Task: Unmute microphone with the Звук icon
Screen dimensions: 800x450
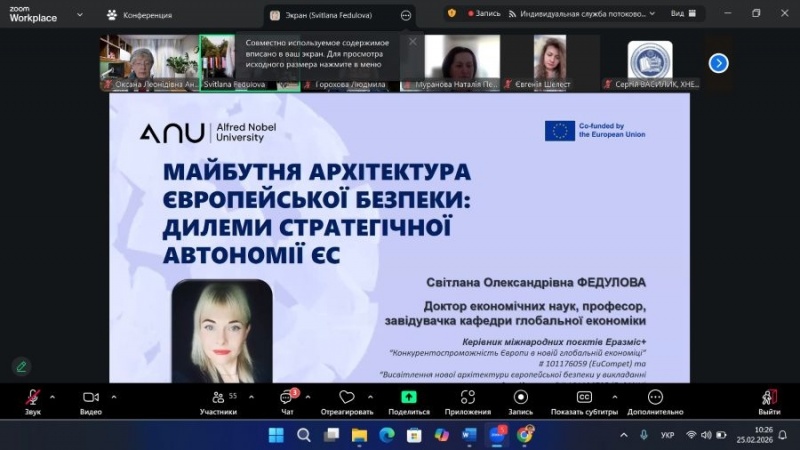Action: (33, 397)
